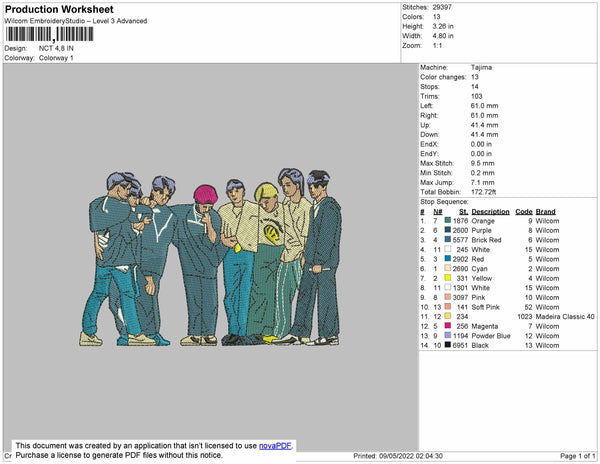This screenshot has width=600, height=464.
Task: Click the Trims value '103'
Action: [476, 96]
